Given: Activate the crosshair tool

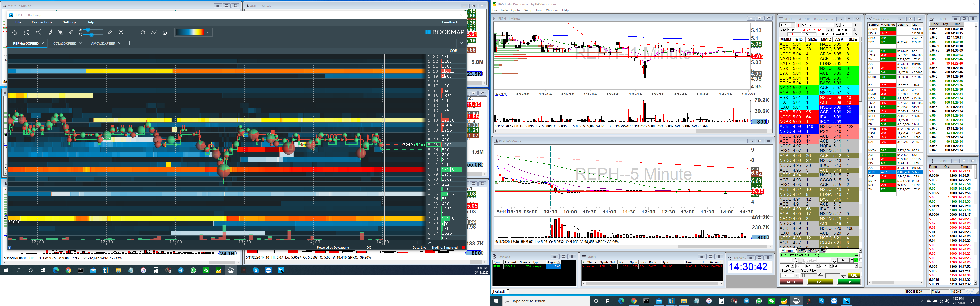Looking at the screenshot, I should 132,32.
